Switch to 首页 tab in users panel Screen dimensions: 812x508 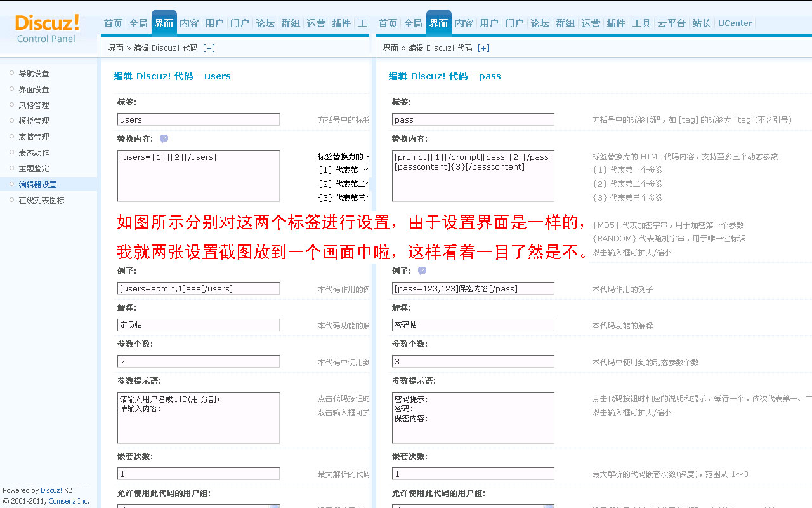coord(113,23)
